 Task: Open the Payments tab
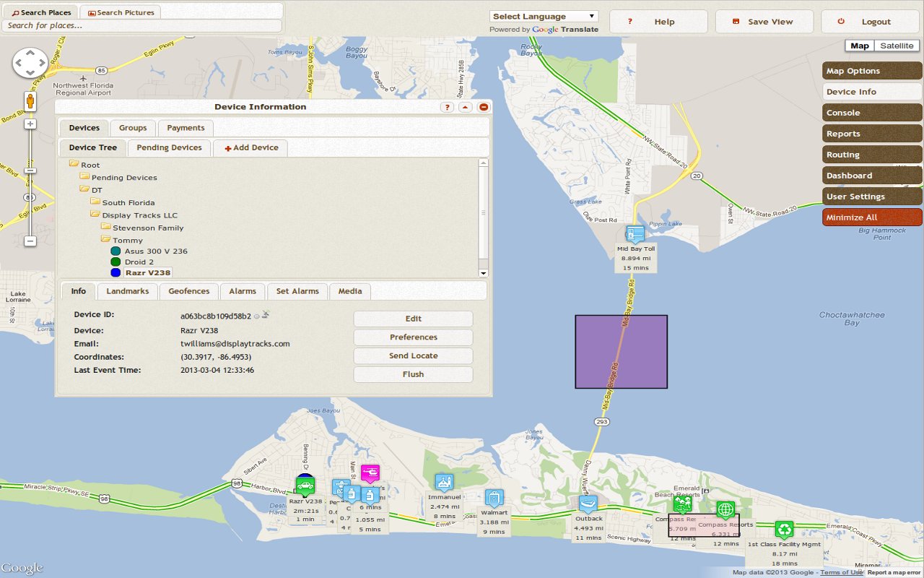click(186, 128)
